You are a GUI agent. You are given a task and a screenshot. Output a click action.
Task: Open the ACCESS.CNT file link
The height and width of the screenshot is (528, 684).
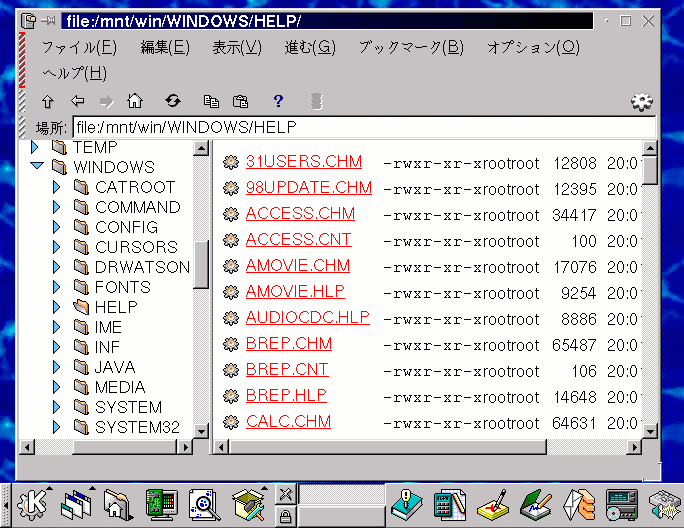pos(299,240)
